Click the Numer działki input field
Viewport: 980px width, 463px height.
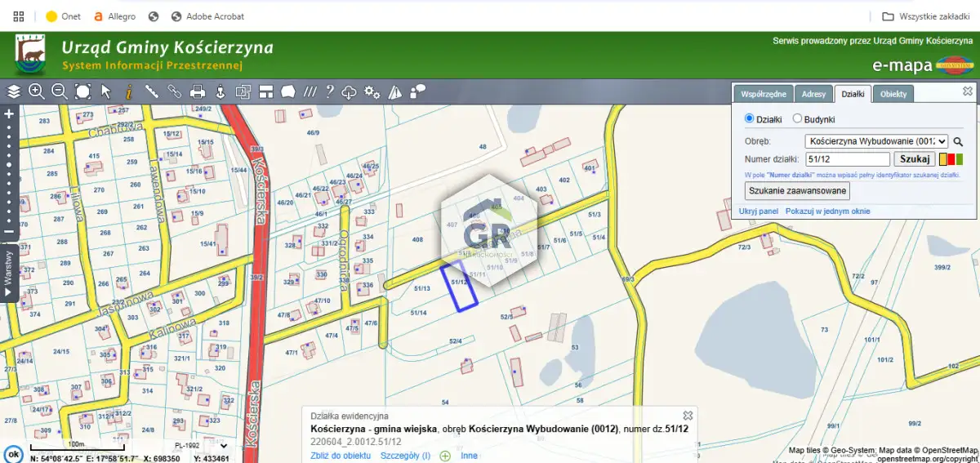pyautogui.click(x=847, y=159)
